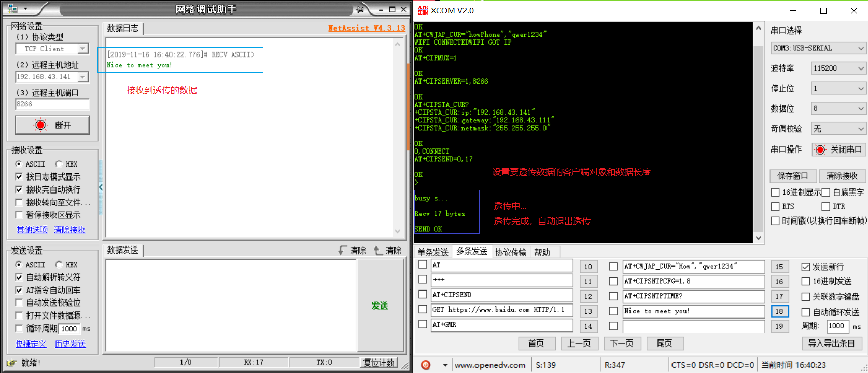868x373 pixels.
Task: Open the 帮助 tab in XCOM
Action: [x=542, y=252]
